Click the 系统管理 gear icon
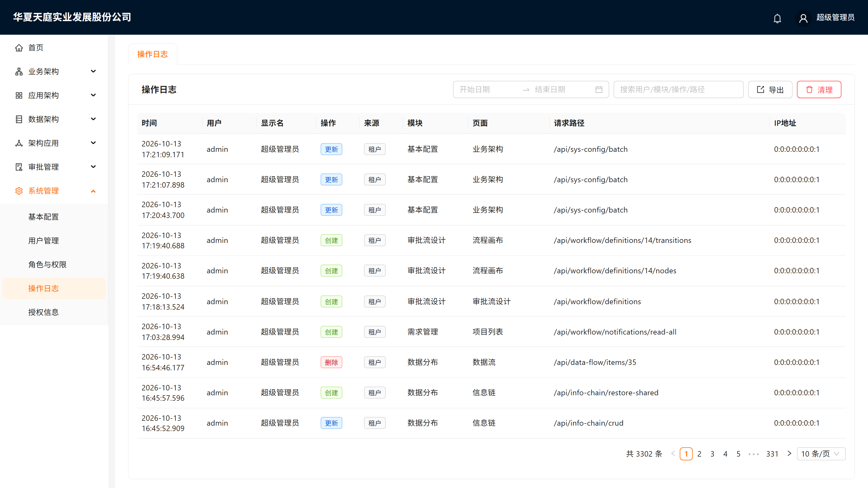This screenshot has width=868, height=488. coord(19,191)
